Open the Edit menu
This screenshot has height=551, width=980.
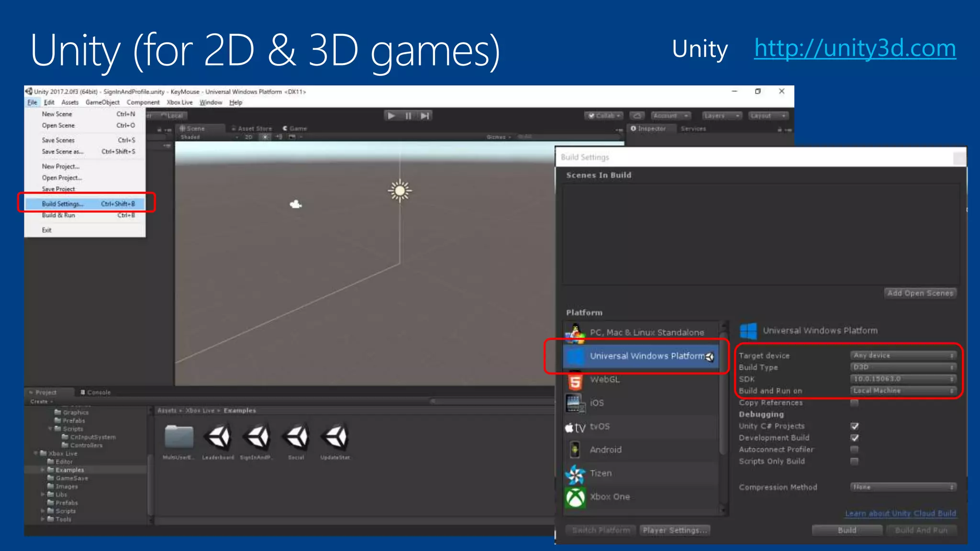click(x=49, y=102)
